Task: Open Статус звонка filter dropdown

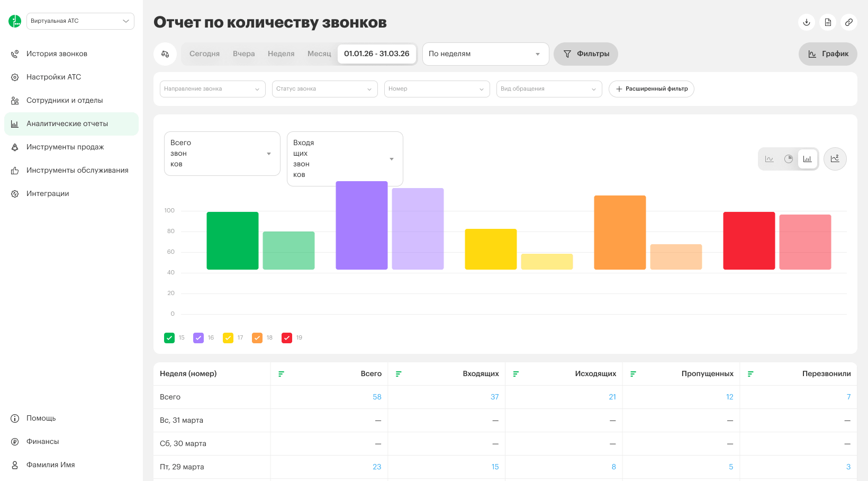Action: point(325,89)
